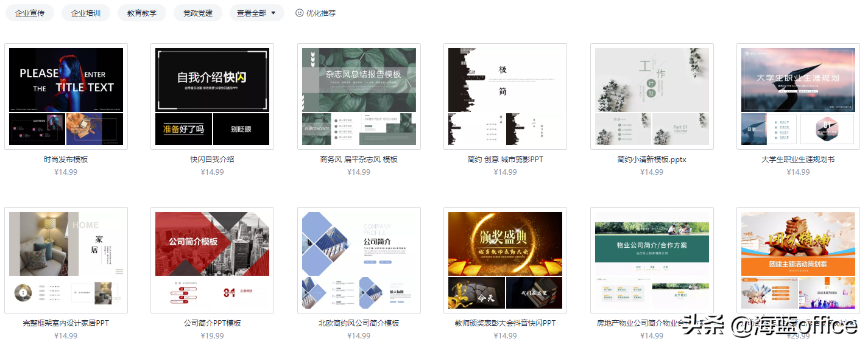Click the ¥14.99 price under 快闪自我介绍

point(212,172)
